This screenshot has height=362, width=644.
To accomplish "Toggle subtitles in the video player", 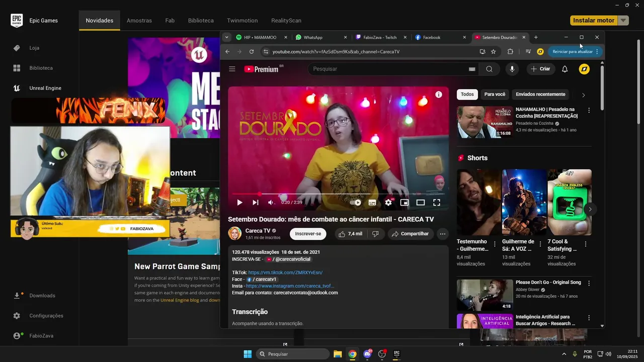I will click(372, 203).
